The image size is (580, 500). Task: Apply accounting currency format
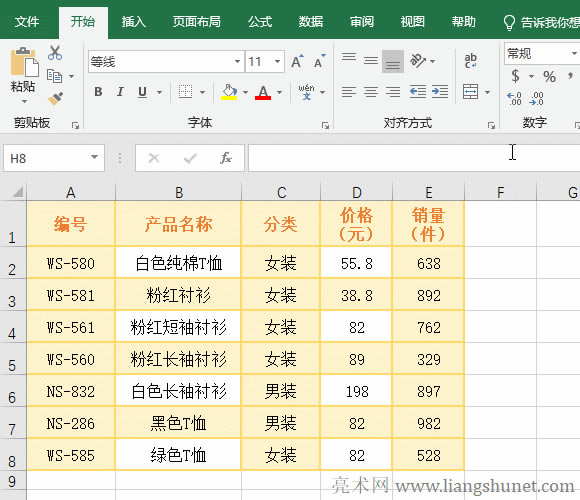tap(515, 76)
